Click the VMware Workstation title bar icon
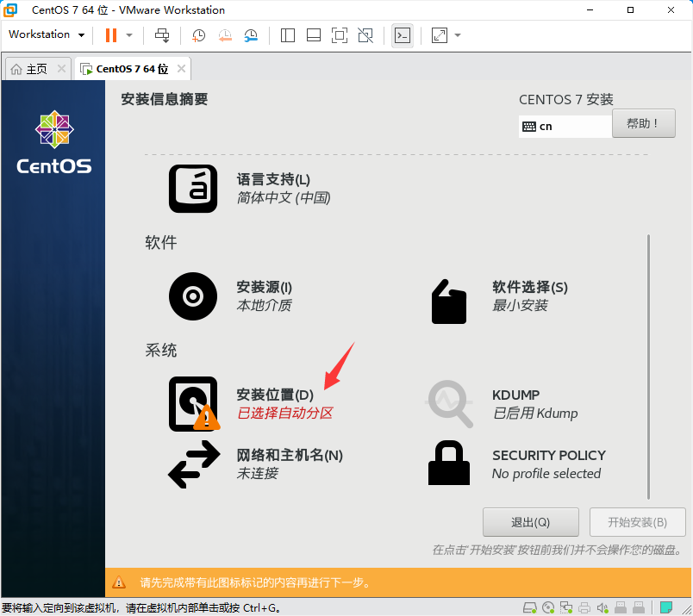693x616 pixels. [x=10, y=10]
